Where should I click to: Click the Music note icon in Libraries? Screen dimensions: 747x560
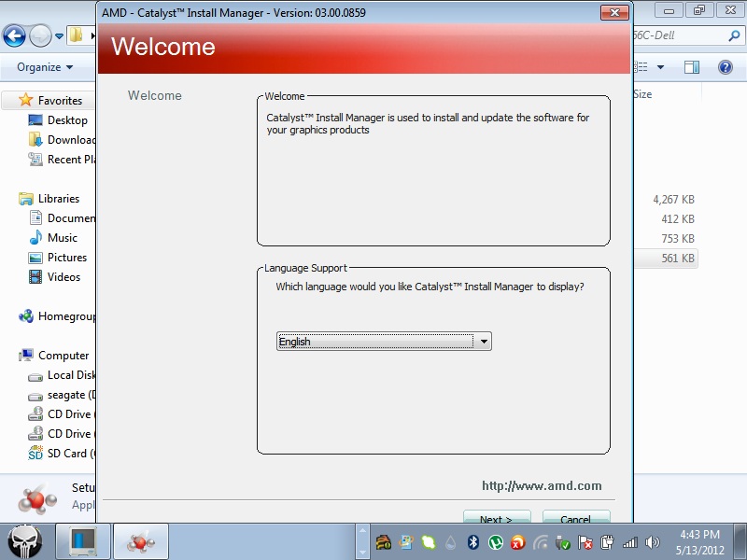35,237
